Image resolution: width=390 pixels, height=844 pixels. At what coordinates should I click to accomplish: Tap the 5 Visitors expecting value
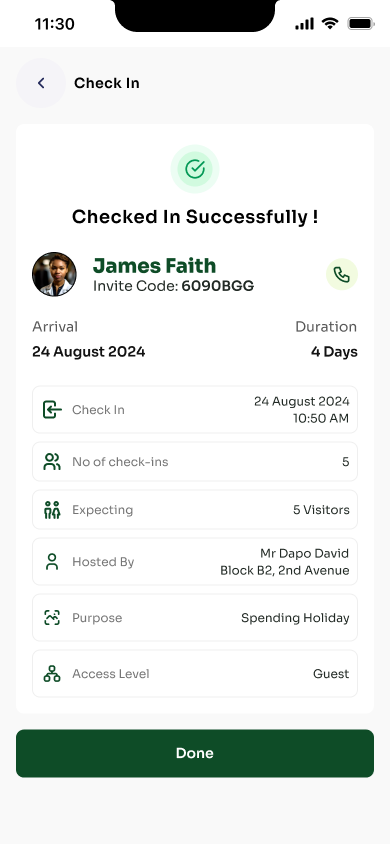(321, 510)
